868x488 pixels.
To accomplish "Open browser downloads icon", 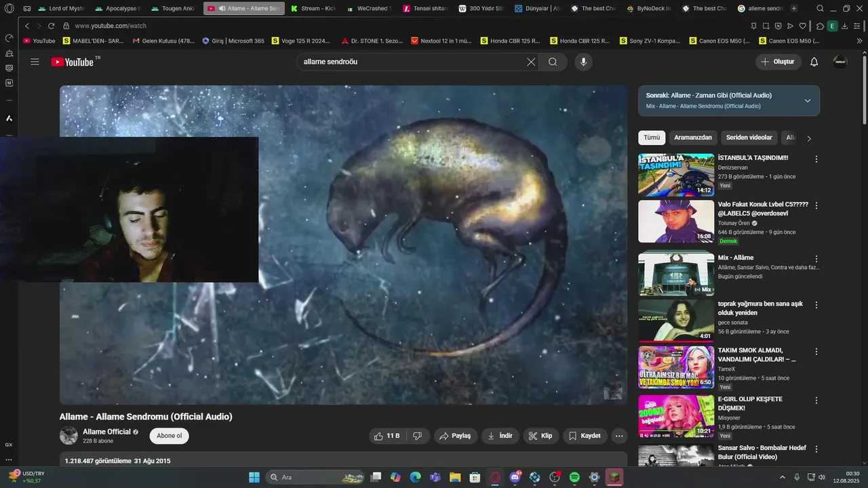I will click(844, 26).
